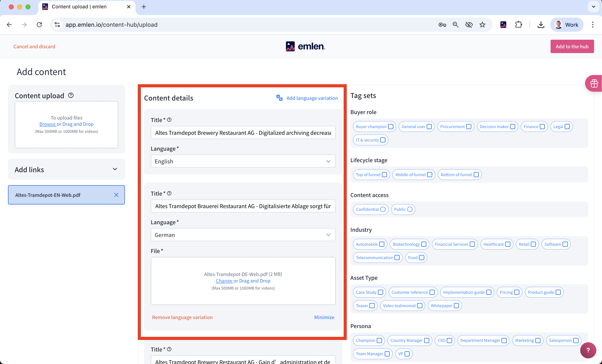Image resolution: width=602 pixels, height=364 pixels.
Task: Select the Confidential radio option
Action: pyautogui.click(x=383, y=209)
